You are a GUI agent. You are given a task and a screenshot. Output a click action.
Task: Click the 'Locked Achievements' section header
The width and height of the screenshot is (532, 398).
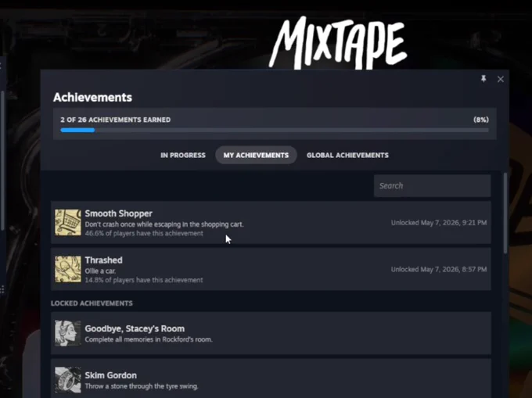click(92, 303)
